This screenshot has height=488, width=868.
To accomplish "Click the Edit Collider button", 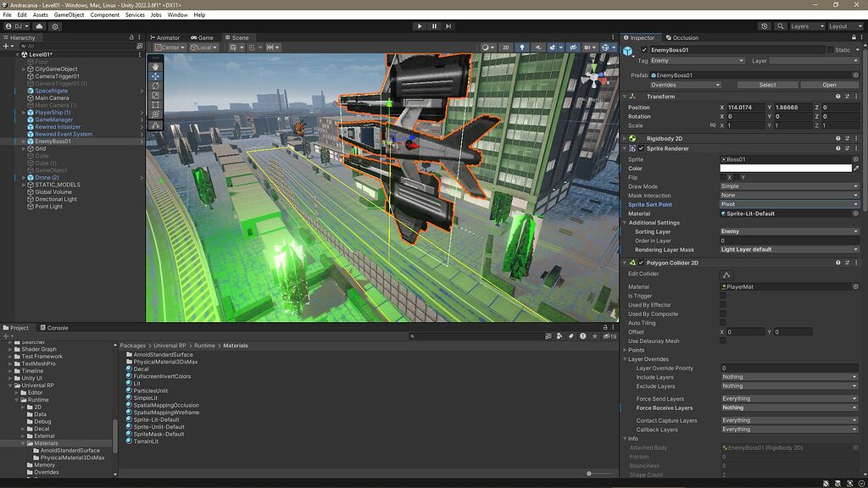I will pos(725,274).
